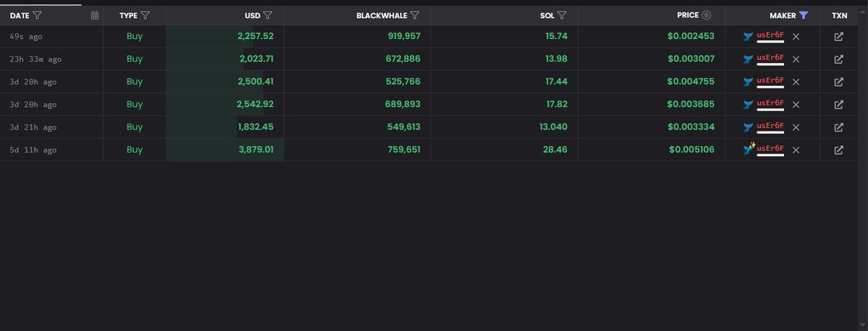Image resolution: width=868 pixels, height=331 pixels.
Task: Click the TXN column header label
Action: [839, 15]
